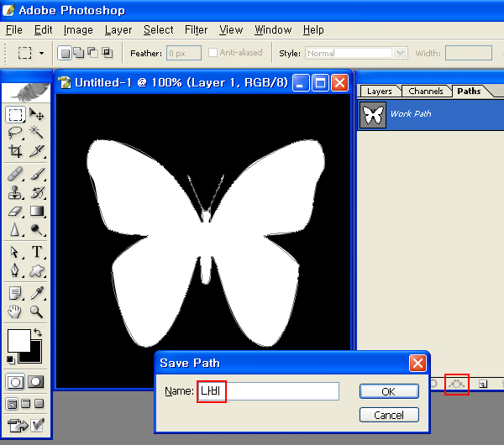This screenshot has width=504, height=445.
Task: Open the Layer menu
Action: (x=118, y=30)
